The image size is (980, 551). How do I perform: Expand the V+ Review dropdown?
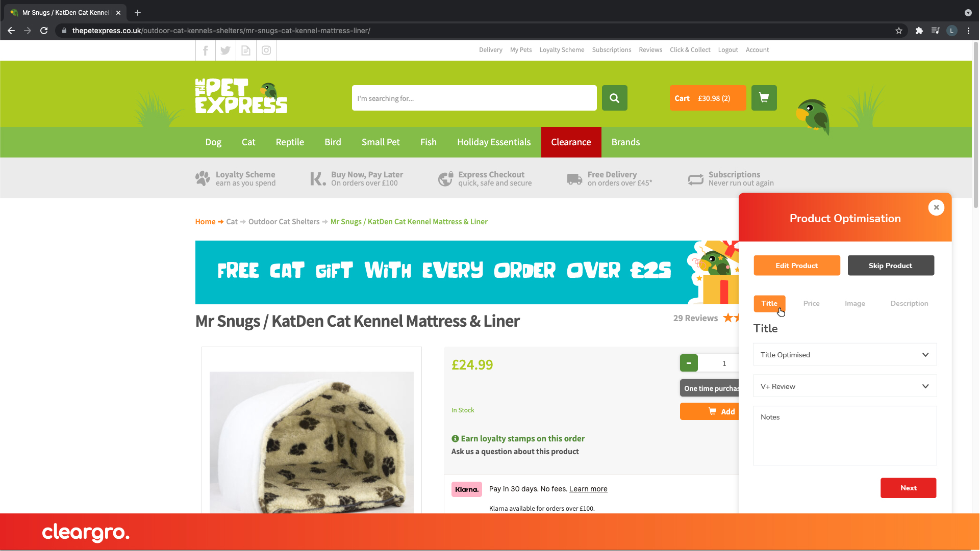845,386
